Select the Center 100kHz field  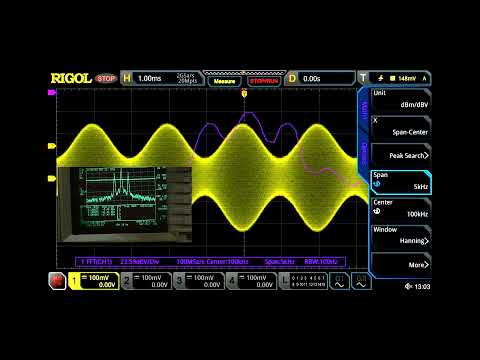(401, 210)
